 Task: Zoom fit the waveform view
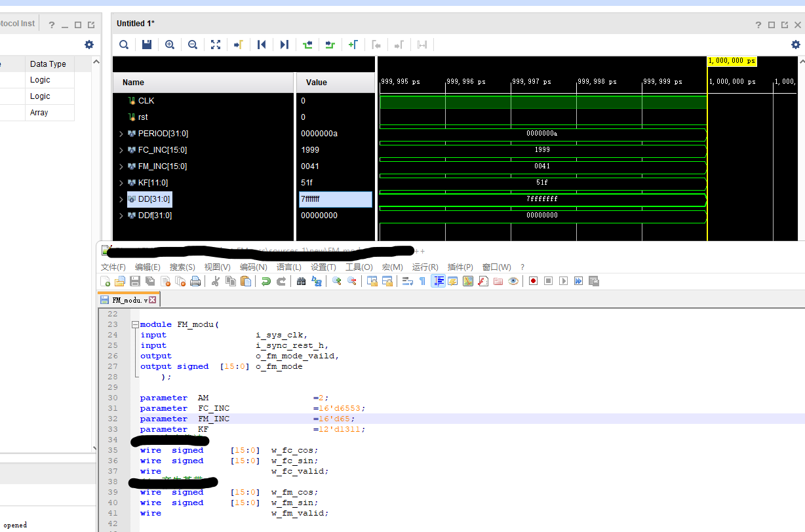(x=216, y=45)
